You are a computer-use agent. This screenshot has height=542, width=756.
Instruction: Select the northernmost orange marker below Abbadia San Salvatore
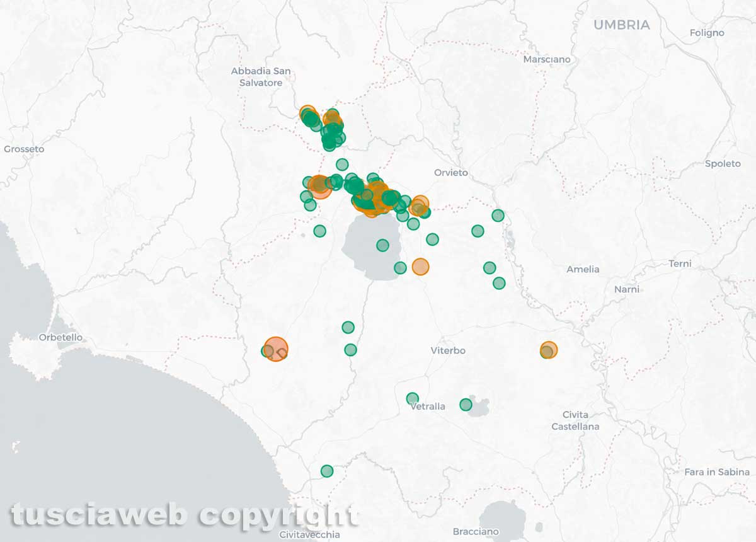pos(307,113)
